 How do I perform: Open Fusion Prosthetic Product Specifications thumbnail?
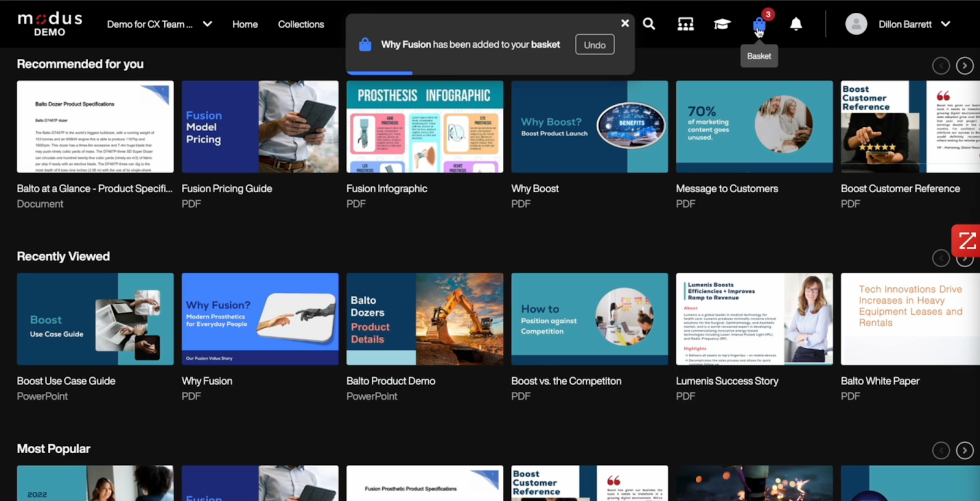[424, 483]
